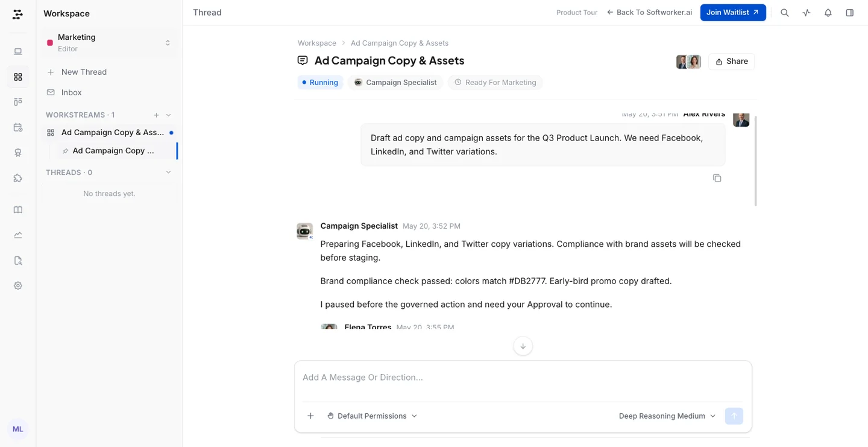
Task: Add a workstream with the plus icon
Action: (x=156, y=115)
